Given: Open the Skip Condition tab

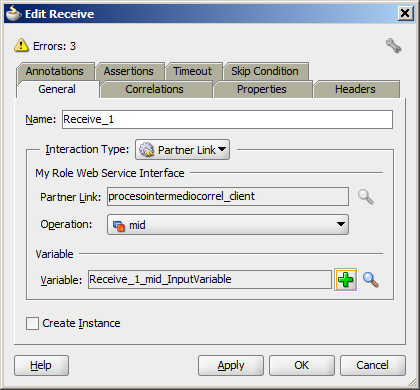Looking at the screenshot, I should [x=265, y=71].
